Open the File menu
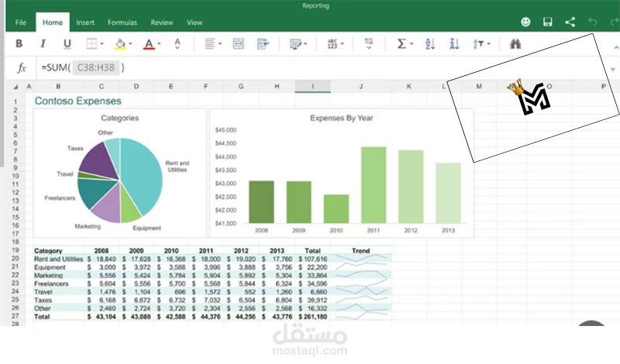The image size is (620, 364). coord(21,22)
